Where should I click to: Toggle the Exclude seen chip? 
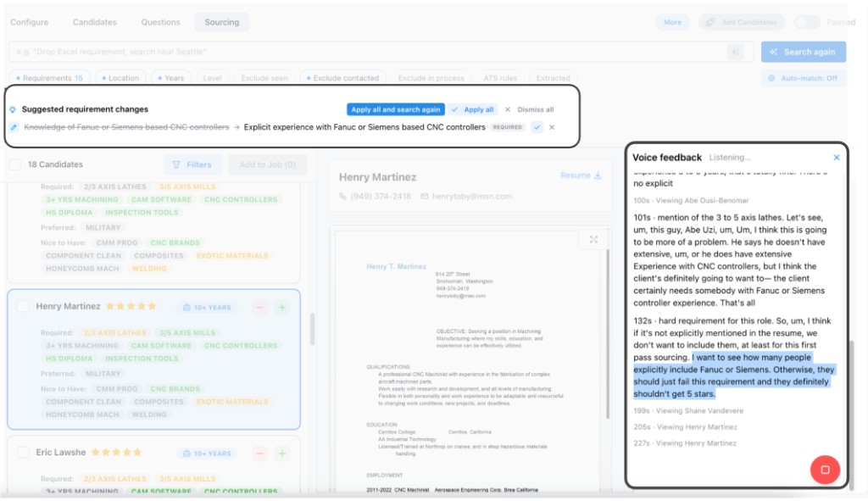point(264,78)
